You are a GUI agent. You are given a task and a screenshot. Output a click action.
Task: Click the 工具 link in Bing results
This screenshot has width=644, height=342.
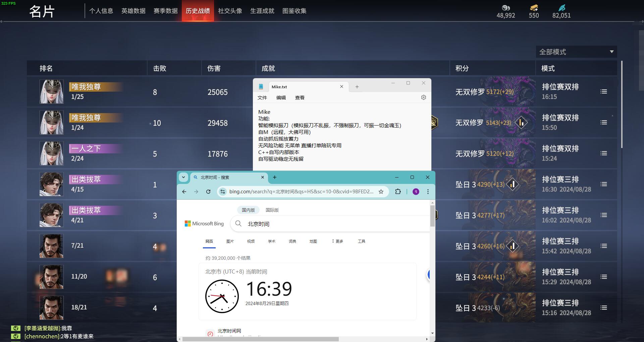pyautogui.click(x=362, y=241)
